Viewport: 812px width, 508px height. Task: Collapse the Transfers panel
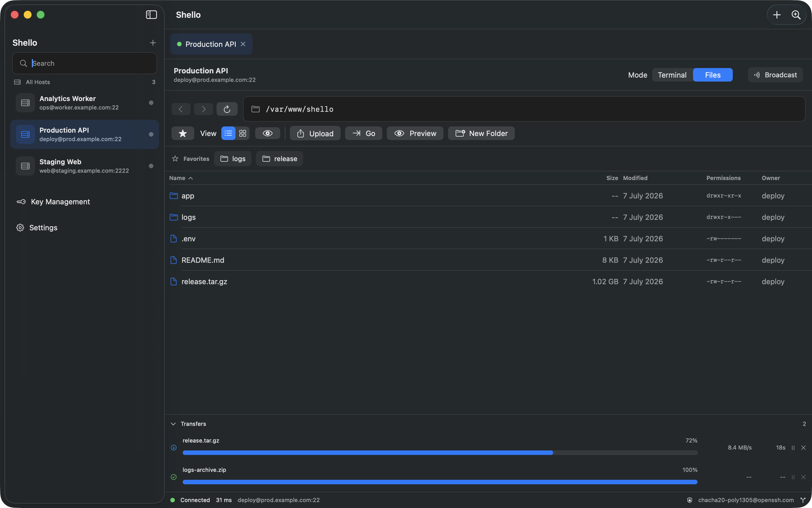click(x=173, y=424)
